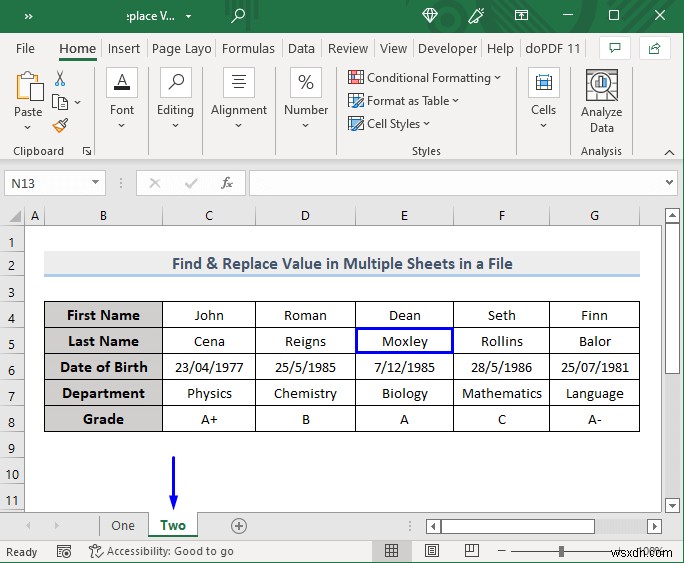Switch to the Formulas tab
This screenshot has height=563, width=684.
pyautogui.click(x=248, y=48)
